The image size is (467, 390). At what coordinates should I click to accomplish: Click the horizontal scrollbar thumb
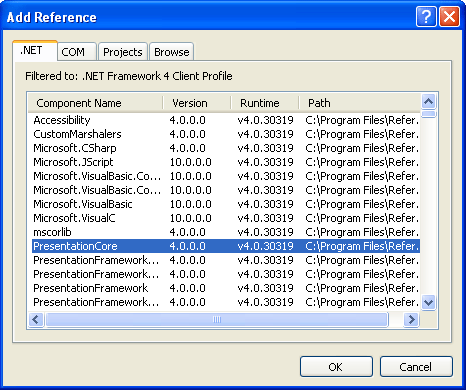tap(217, 320)
